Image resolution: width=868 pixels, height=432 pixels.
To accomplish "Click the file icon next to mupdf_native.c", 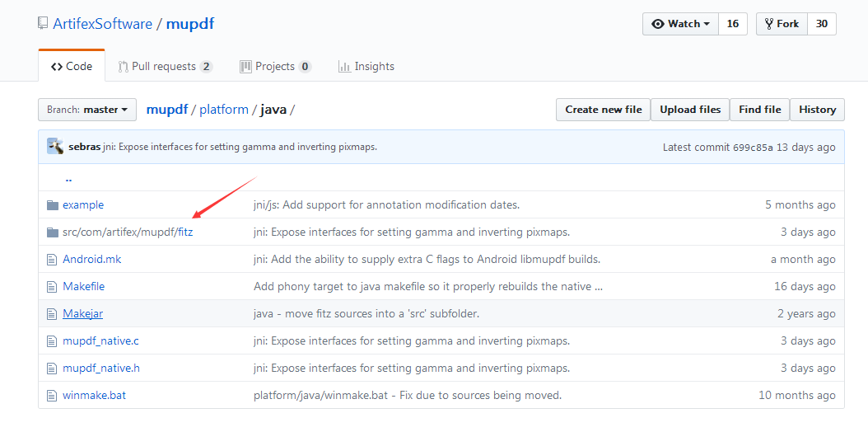I will [52, 340].
